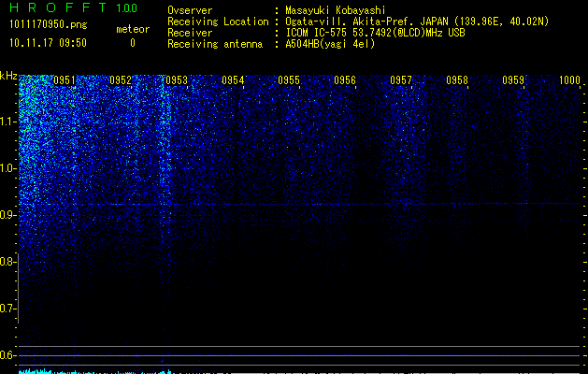
Task: Select the ICOM IC-575 receiver frequency text
Action: coord(375,33)
